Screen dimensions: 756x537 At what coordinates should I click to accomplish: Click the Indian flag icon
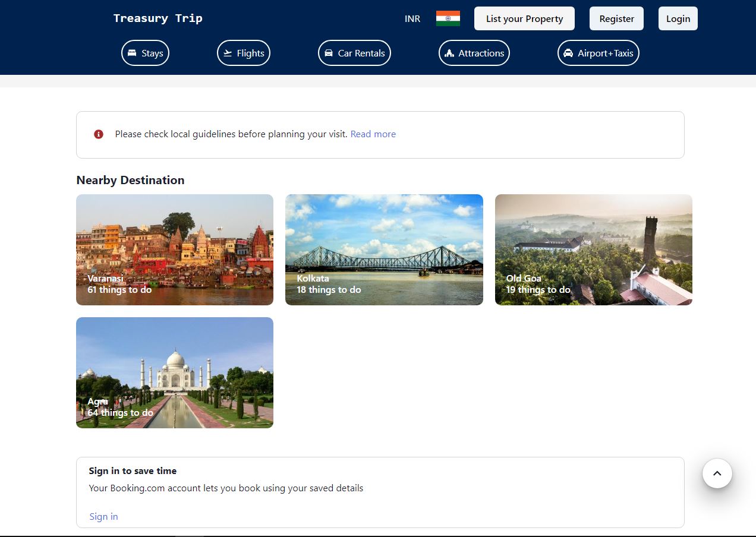448,18
